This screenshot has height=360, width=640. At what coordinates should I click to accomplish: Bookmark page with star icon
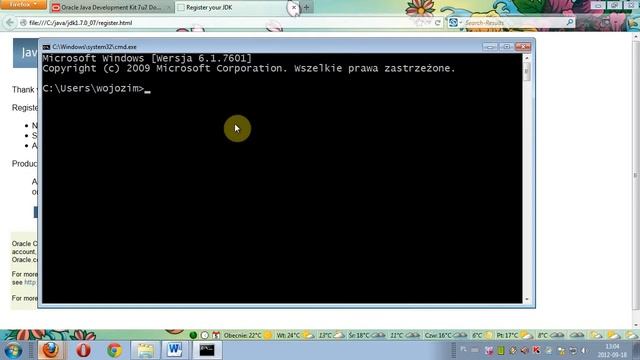[x=420, y=23]
